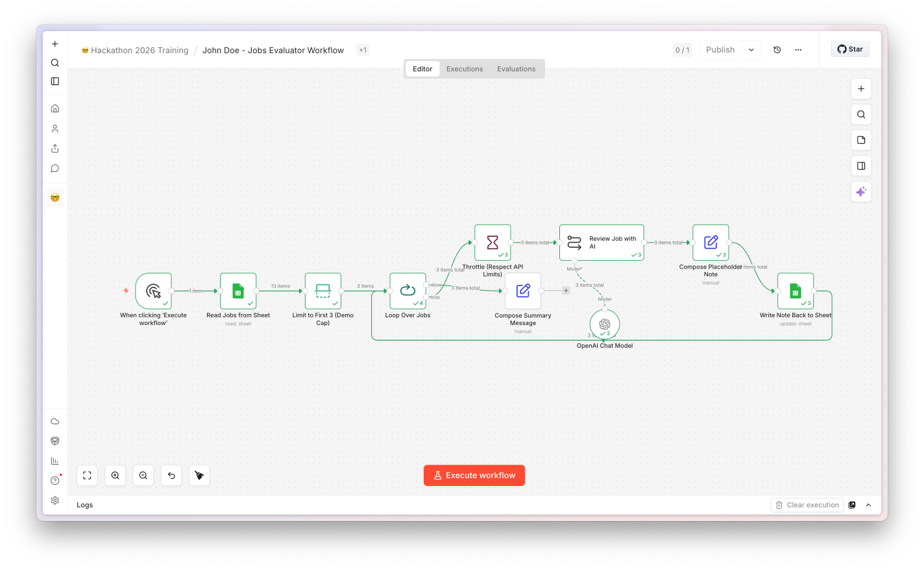Click the Execute workflow button
The width and height of the screenshot is (924, 569).
coord(474,476)
